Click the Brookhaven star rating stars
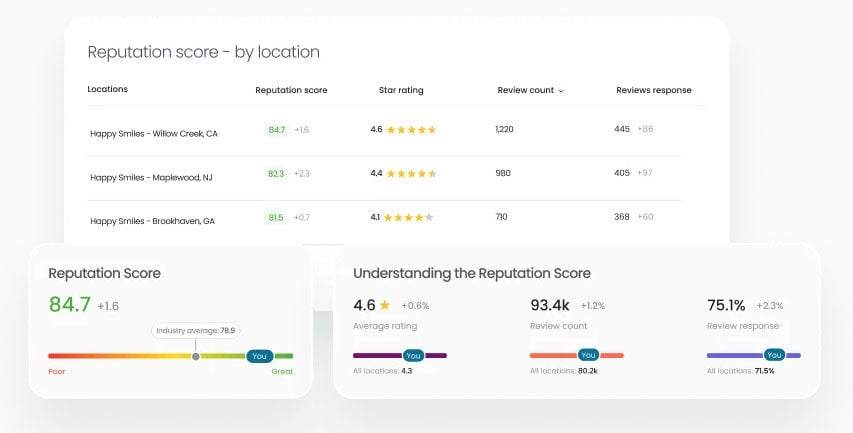 (x=409, y=218)
